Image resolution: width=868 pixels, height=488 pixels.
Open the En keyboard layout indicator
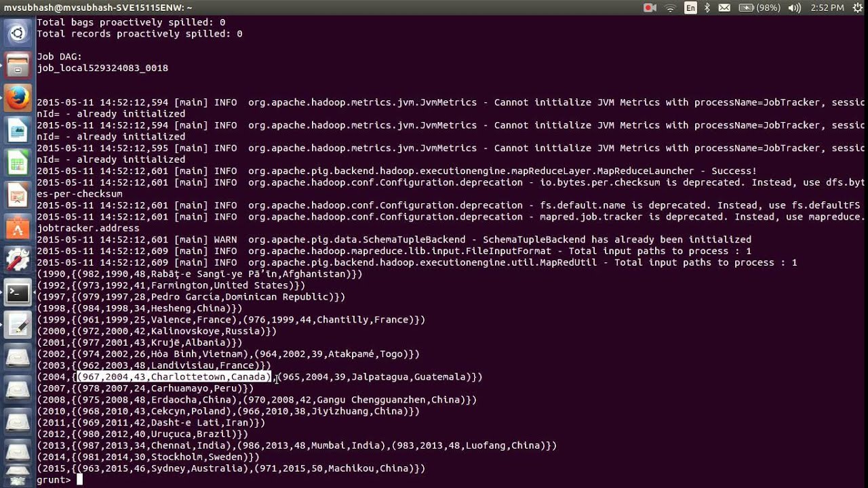click(x=690, y=7)
